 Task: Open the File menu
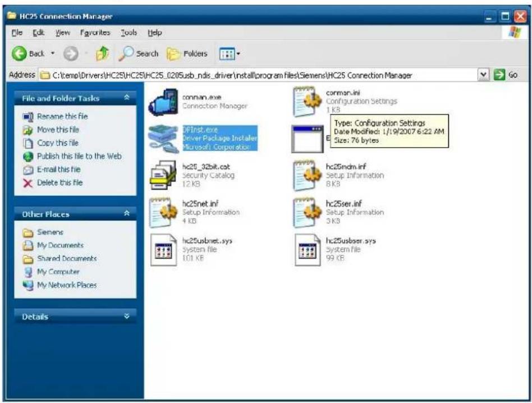17,33
